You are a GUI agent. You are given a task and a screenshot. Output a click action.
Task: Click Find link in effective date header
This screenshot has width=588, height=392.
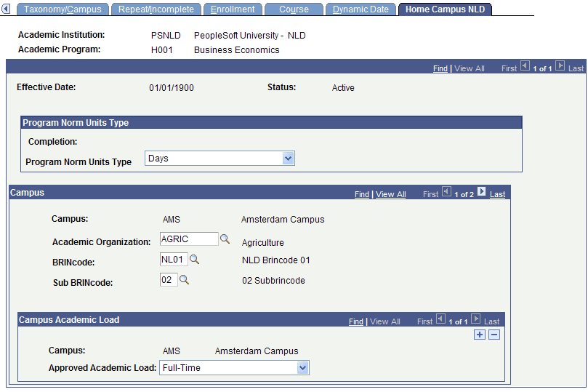click(440, 68)
